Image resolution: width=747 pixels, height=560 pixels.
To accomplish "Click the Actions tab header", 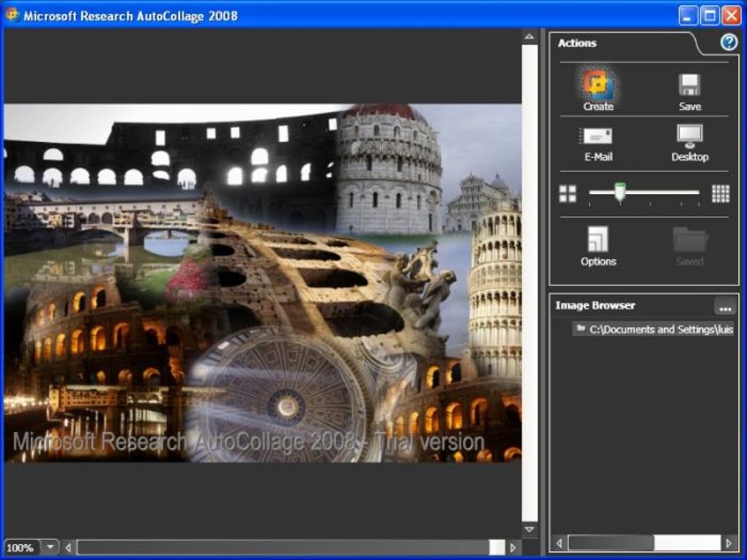I will click(577, 43).
